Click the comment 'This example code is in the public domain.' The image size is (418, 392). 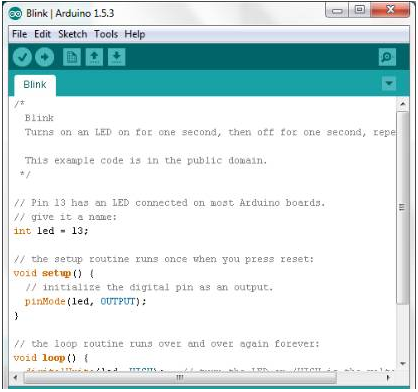146,161
